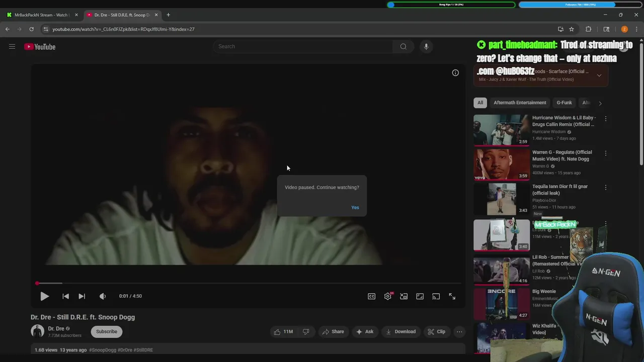Collapse the playlist mix panel chevron

coord(599,75)
